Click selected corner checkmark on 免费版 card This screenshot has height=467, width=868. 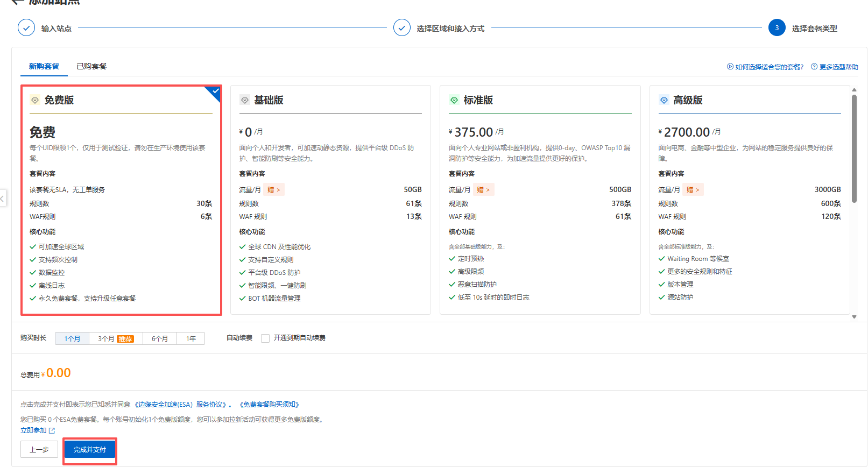(x=215, y=93)
